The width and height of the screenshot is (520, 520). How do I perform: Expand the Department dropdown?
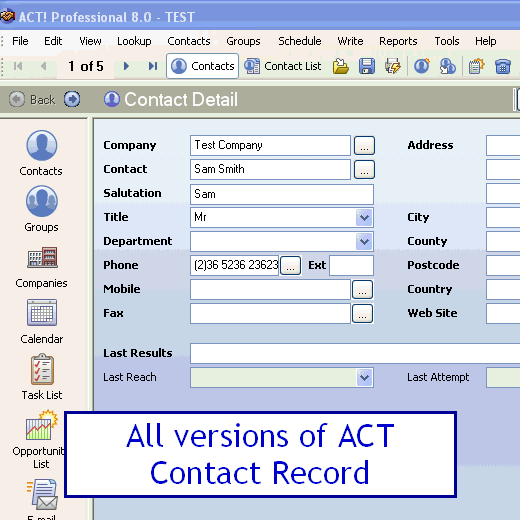364,241
